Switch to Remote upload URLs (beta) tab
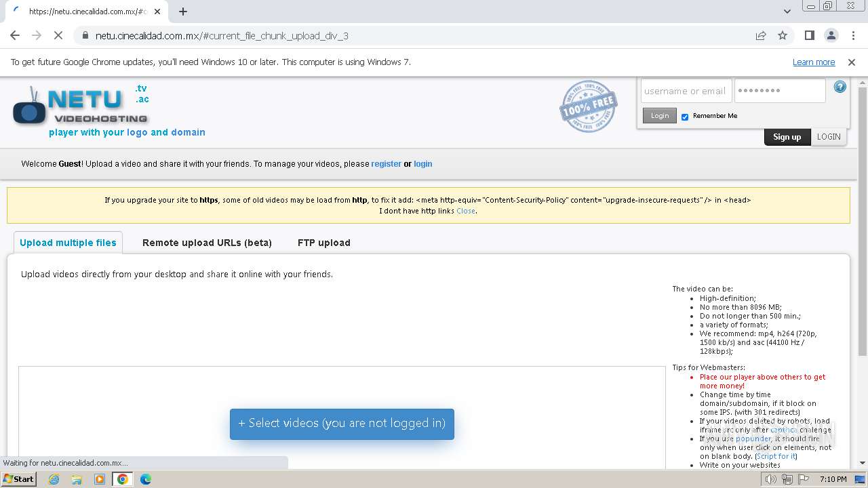The image size is (868, 488). click(x=207, y=243)
